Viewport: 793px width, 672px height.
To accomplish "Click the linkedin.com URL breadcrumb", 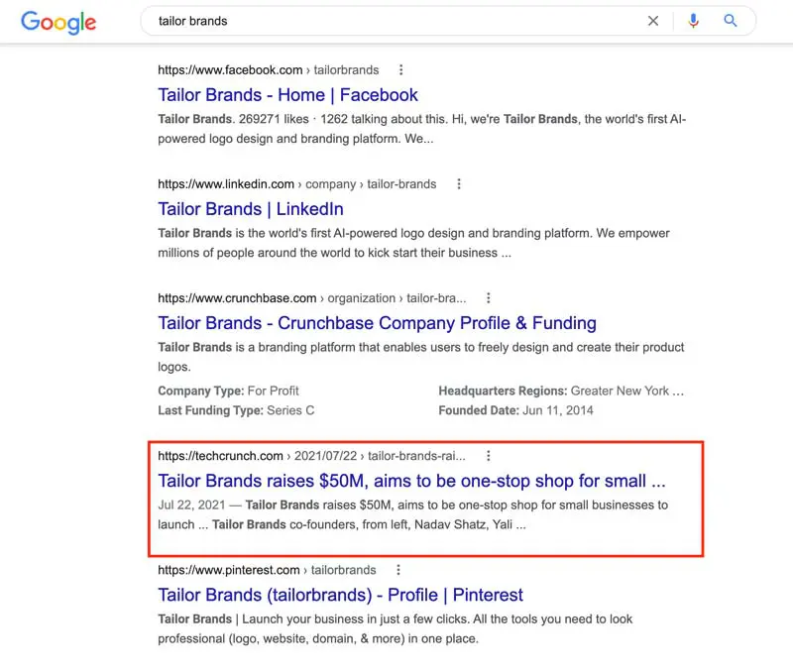I will click(x=226, y=184).
